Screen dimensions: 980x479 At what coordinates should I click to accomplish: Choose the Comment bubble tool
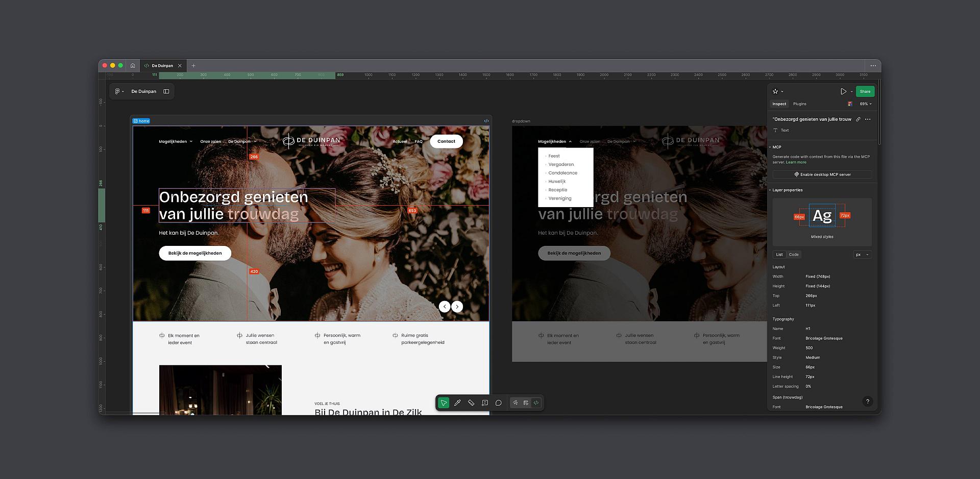499,403
